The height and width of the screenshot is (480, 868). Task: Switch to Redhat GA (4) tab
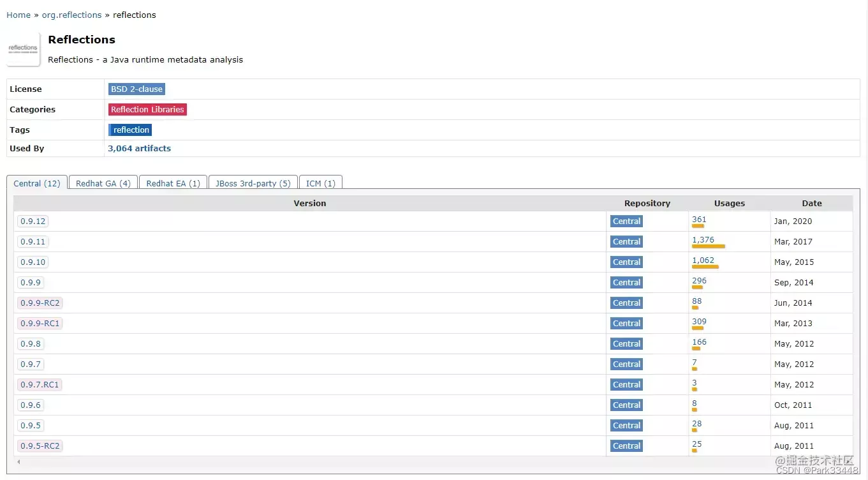tap(103, 183)
